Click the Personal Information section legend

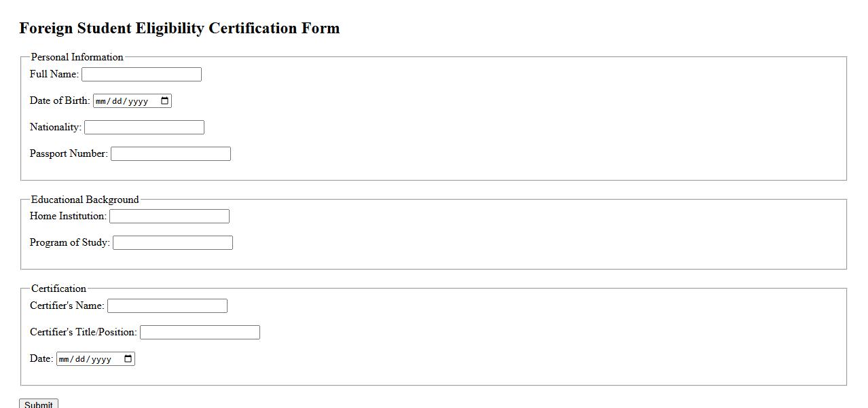coord(77,57)
